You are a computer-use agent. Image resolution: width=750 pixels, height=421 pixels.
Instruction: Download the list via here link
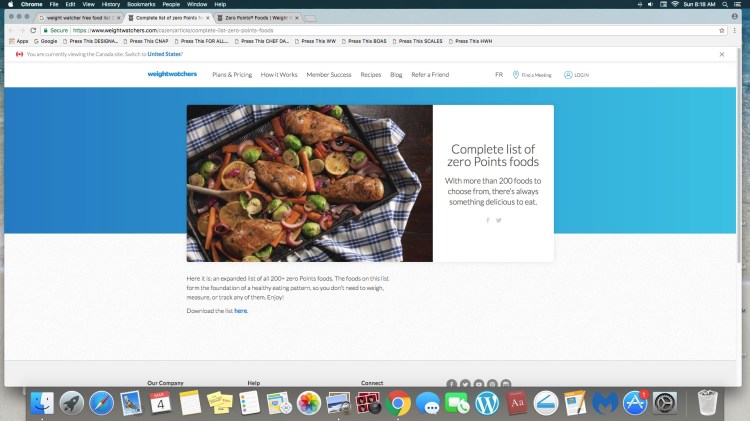(x=241, y=310)
